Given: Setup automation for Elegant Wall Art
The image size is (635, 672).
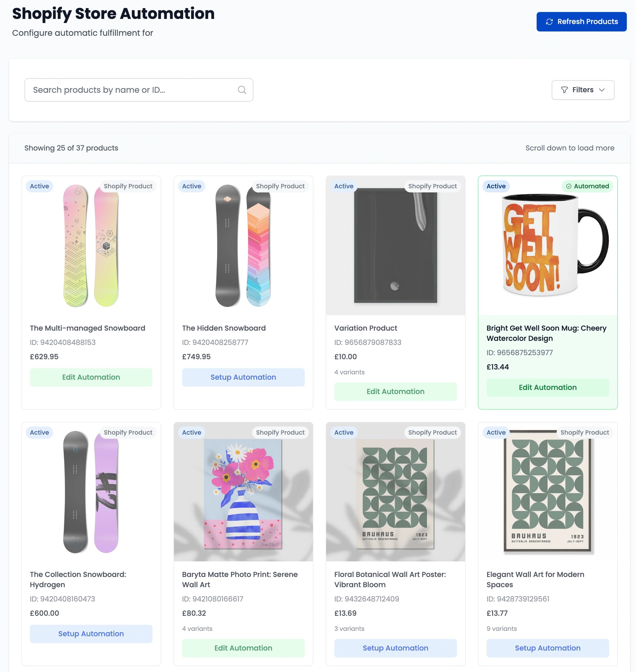Looking at the screenshot, I should pyautogui.click(x=547, y=648).
